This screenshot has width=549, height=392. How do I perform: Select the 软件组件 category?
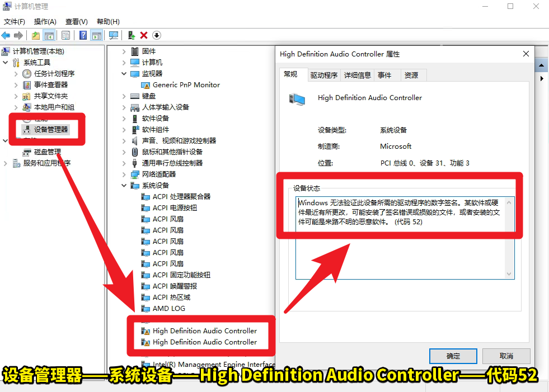(x=156, y=130)
